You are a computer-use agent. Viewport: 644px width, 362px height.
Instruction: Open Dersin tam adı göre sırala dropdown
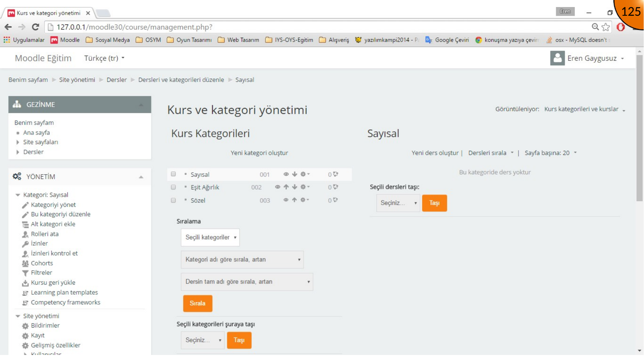247,282
